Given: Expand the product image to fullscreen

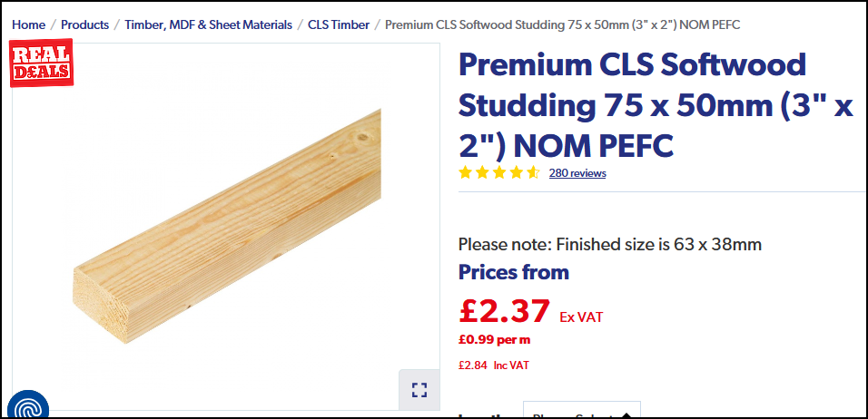Looking at the screenshot, I should coord(419,390).
